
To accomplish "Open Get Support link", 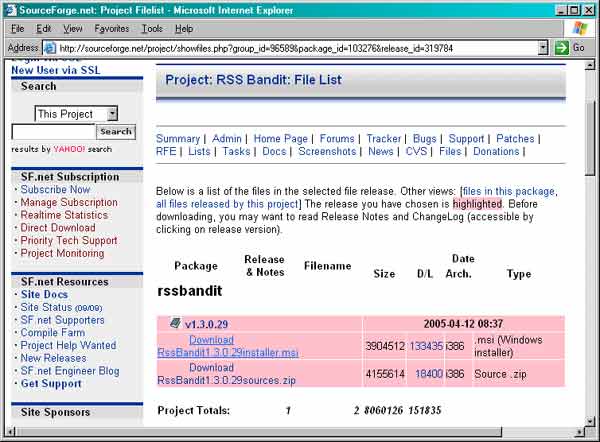I will coord(51,383).
